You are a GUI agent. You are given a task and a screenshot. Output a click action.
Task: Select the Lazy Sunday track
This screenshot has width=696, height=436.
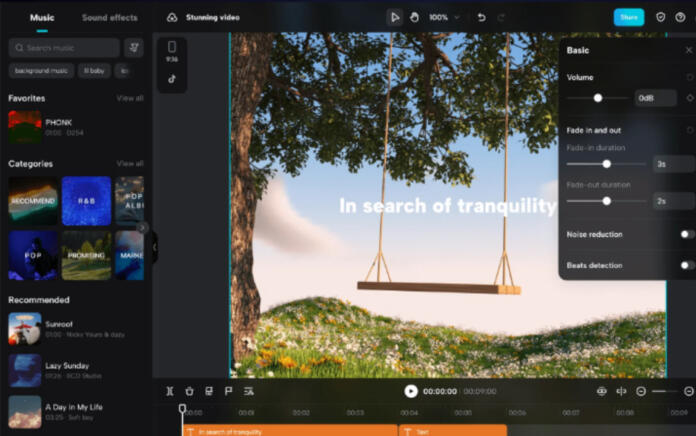(75, 370)
